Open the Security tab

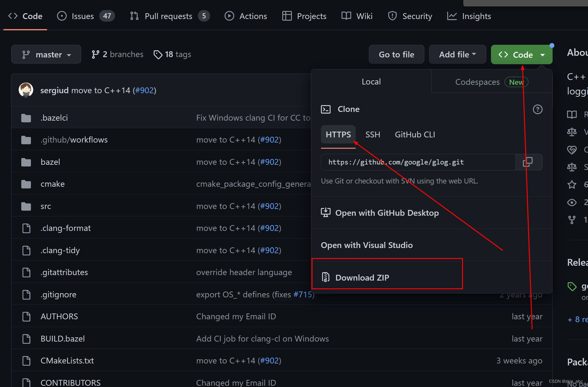pyautogui.click(x=410, y=16)
